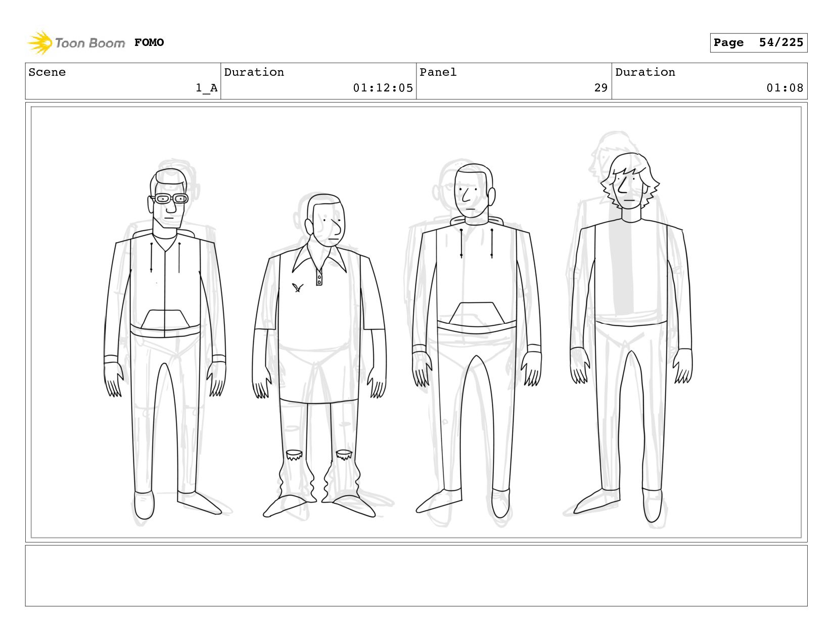Select the FOMO project title

click(x=149, y=42)
